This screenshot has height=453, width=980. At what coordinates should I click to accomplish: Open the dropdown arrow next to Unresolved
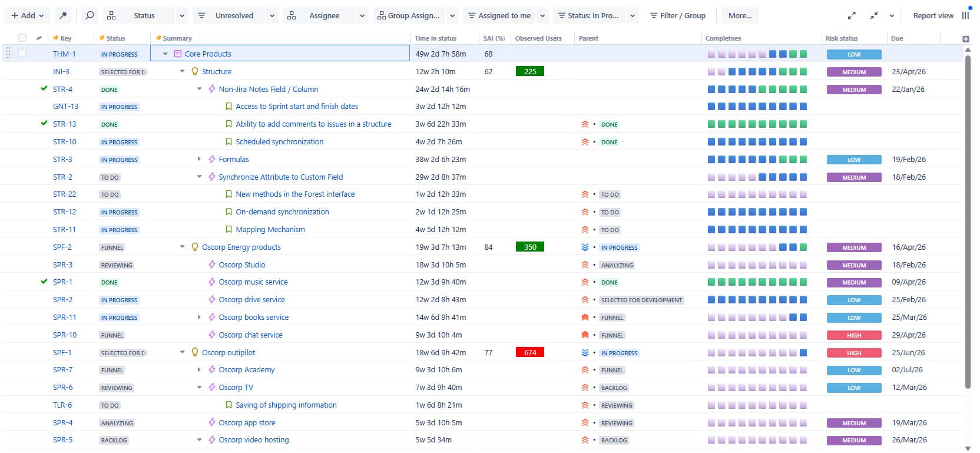coord(272,16)
